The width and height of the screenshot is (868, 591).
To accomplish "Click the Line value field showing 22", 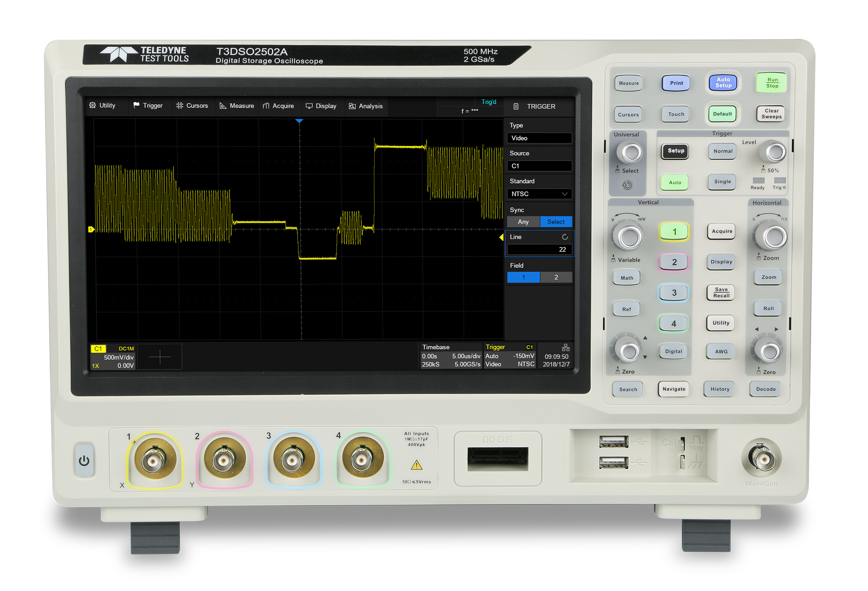I will [x=539, y=249].
